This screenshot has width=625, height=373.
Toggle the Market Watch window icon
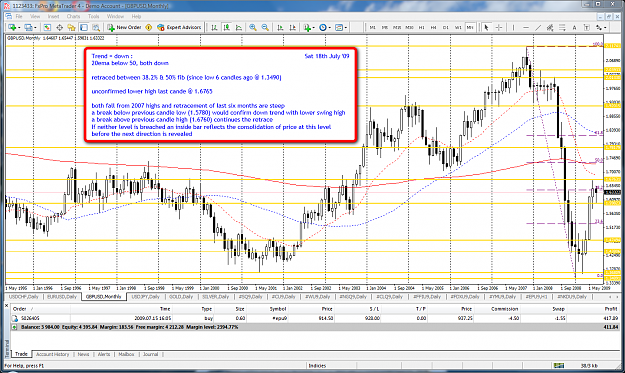click(x=47, y=27)
